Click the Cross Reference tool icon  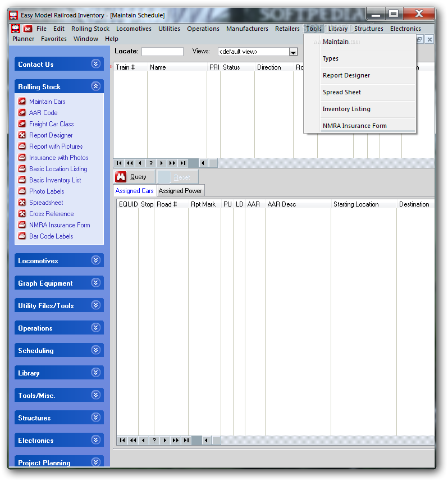[x=22, y=213]
